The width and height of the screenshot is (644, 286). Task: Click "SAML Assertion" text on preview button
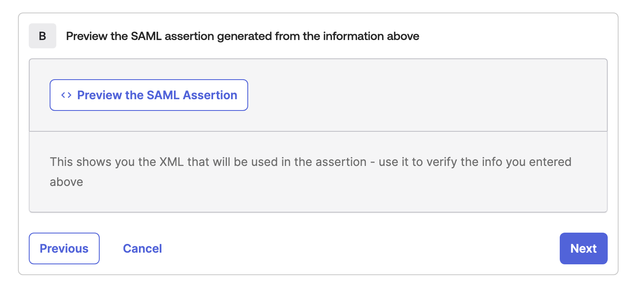point(192,95)
